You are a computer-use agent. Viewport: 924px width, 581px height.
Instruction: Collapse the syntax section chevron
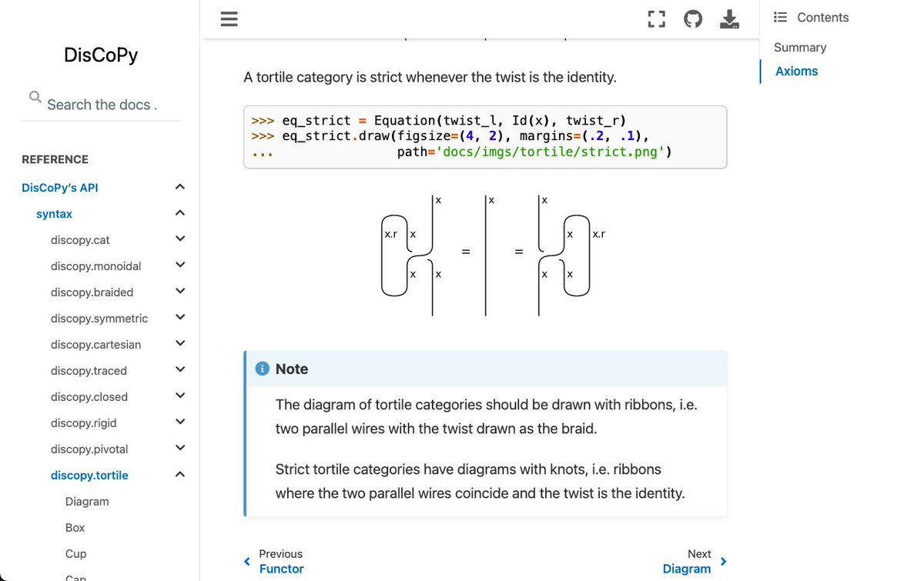coord(180,213)
